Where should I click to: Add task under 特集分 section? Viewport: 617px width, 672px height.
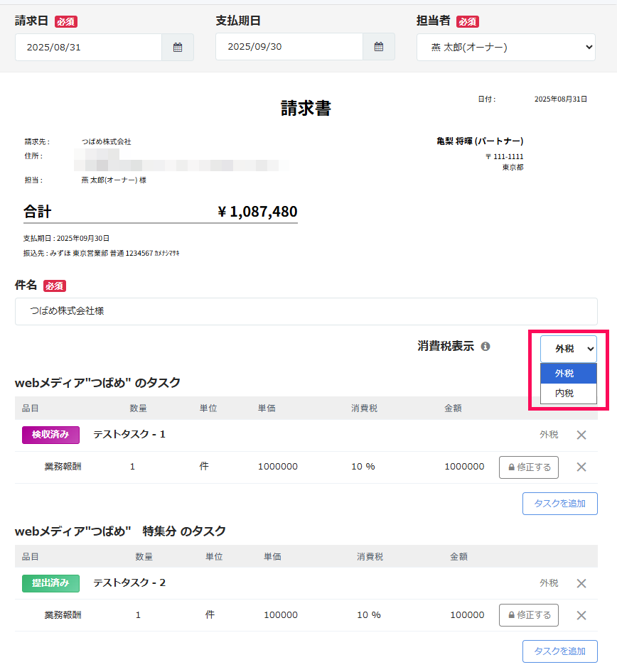pos(560,651)
